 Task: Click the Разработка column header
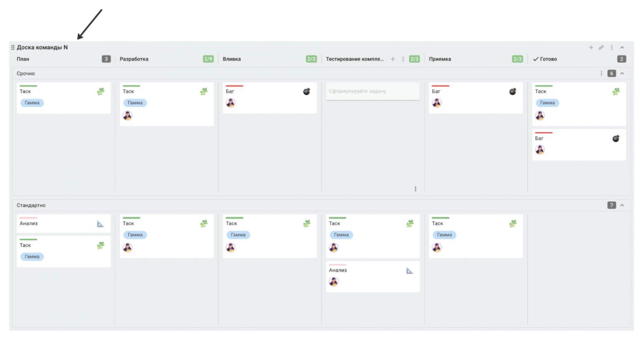134,59
